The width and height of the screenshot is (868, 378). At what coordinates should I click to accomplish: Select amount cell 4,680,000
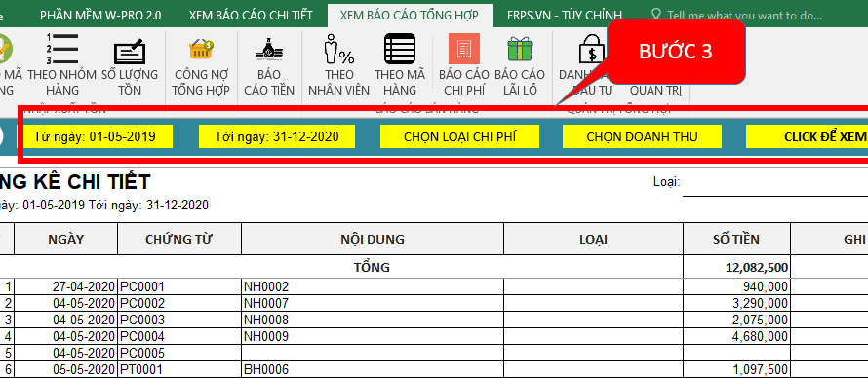point(736,336)
